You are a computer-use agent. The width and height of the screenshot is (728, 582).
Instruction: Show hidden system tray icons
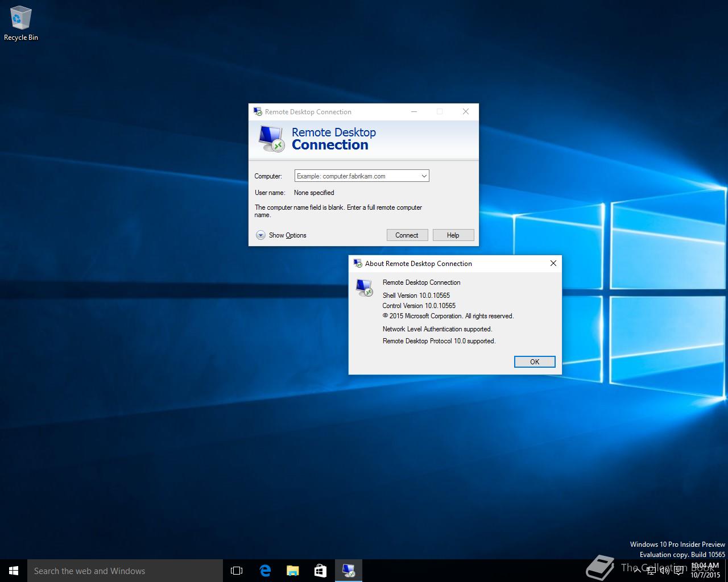click(638, 571)
